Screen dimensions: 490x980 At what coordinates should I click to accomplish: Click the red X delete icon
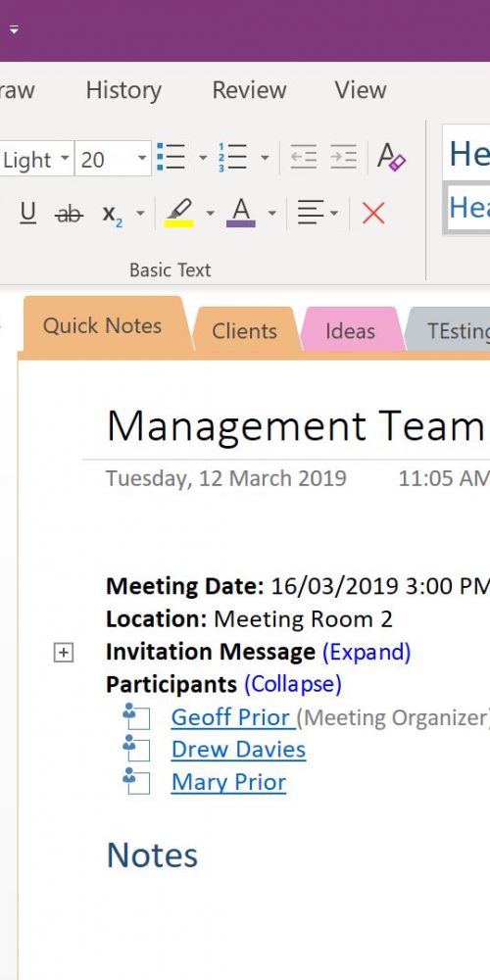[373, 213]
